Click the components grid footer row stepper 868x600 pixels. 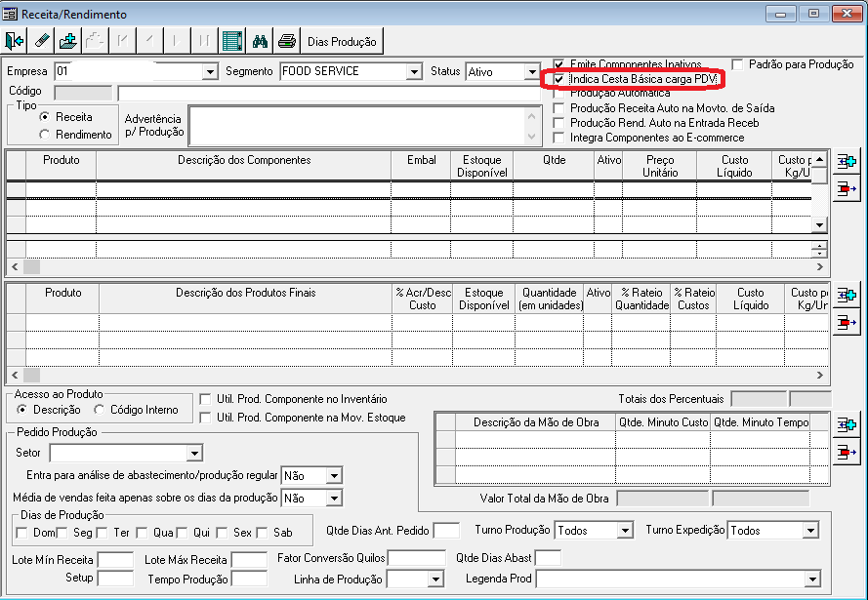tap(819, 250)
